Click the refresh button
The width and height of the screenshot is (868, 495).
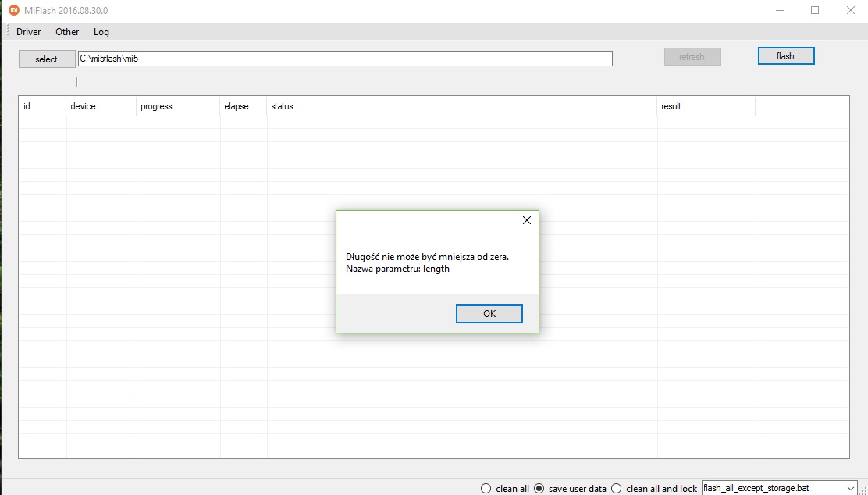[x=692, y=57]
